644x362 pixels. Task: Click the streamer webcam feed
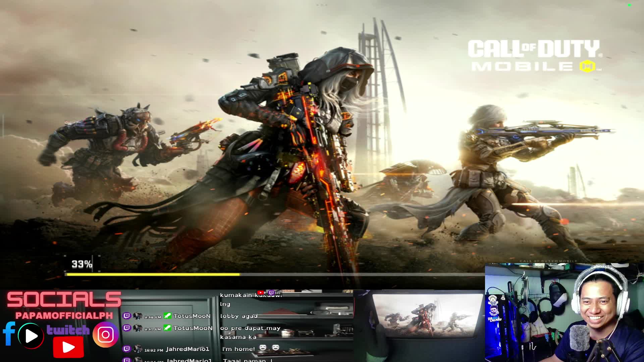[x=564, y=313]
